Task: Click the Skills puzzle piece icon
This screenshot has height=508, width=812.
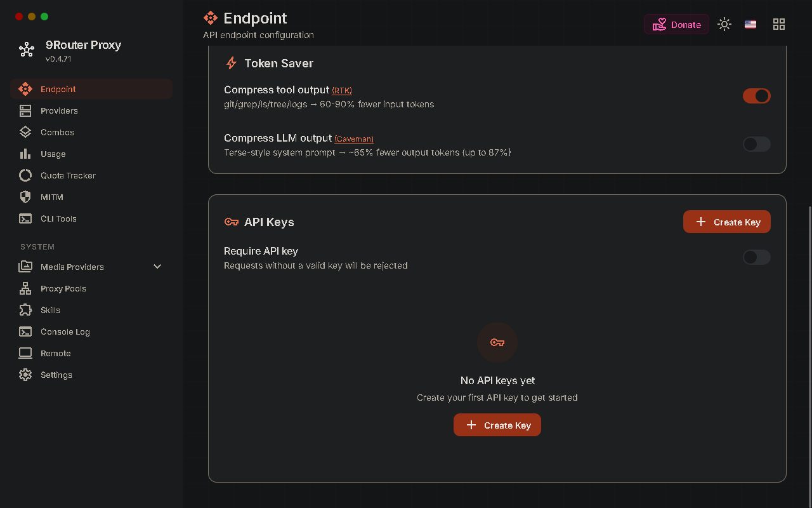Action: (x=25, y=310)
